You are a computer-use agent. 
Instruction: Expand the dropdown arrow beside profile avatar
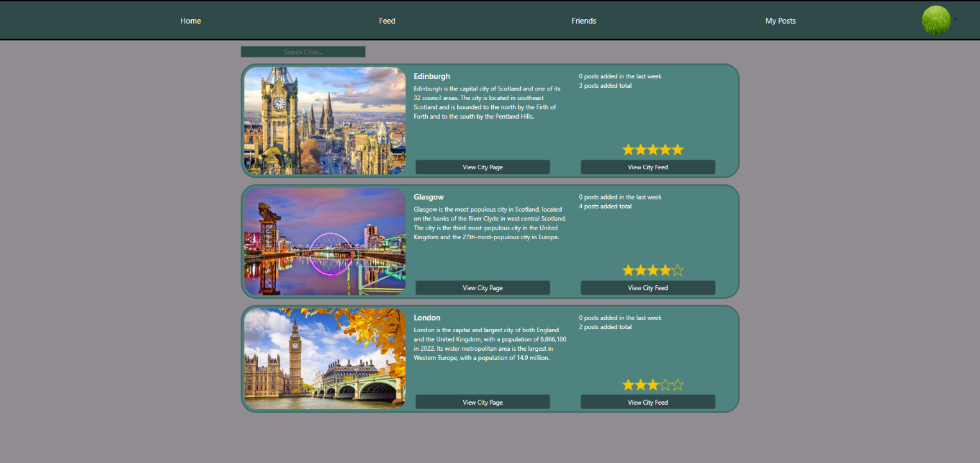(x=955, y=19)
